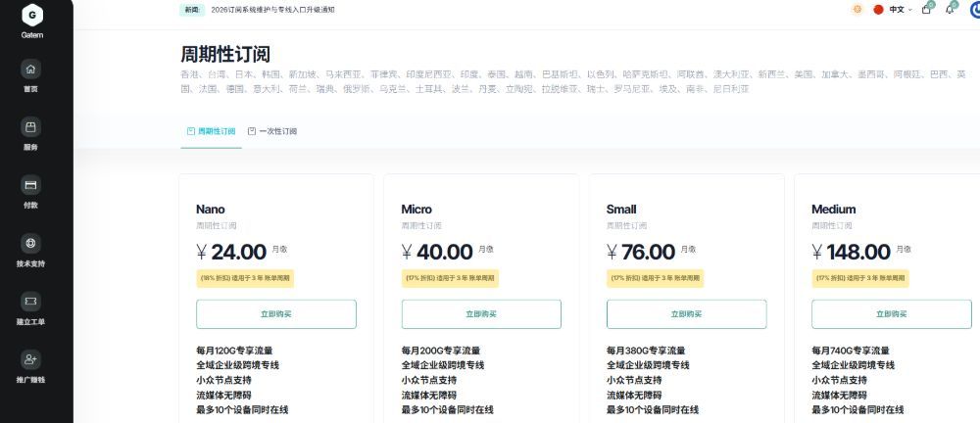Toggle the sun light/dark theme switch

(x=857, y=9)
